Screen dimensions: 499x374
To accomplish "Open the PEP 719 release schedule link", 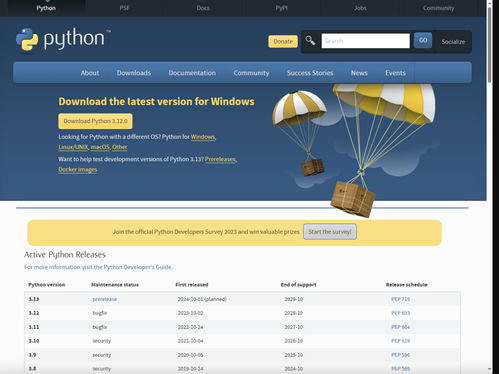I will [x=400, y=299].
